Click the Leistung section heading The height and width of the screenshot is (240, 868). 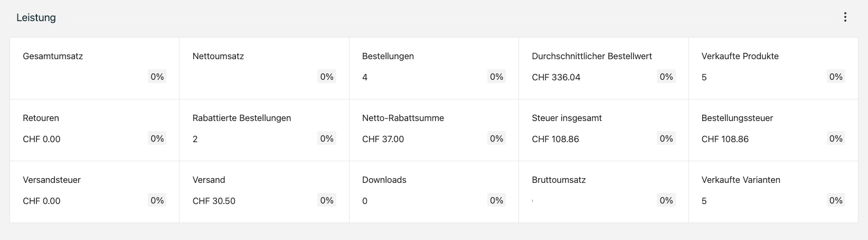36,17
